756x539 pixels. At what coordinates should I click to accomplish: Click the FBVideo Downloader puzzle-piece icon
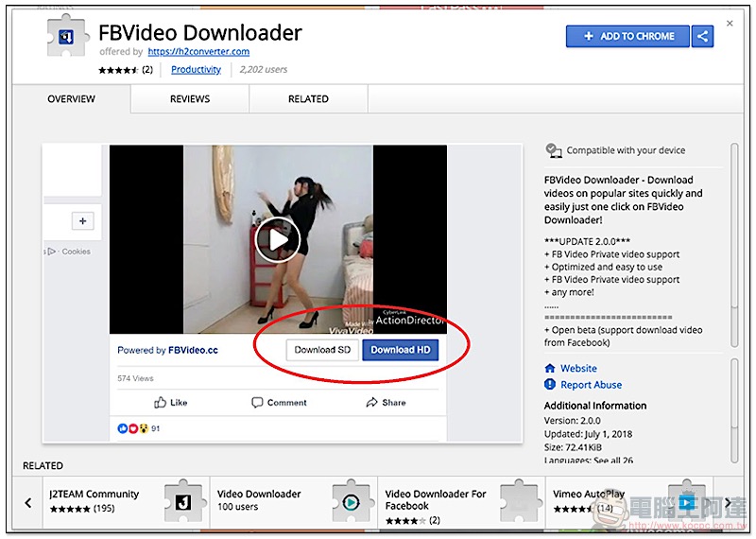(x=67, y=36)
